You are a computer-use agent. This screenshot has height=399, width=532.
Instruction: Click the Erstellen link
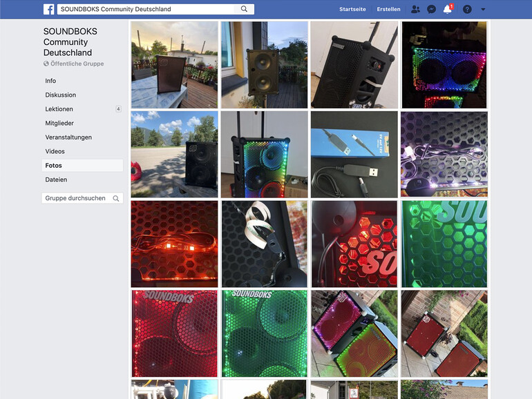[x=388, y=9]
